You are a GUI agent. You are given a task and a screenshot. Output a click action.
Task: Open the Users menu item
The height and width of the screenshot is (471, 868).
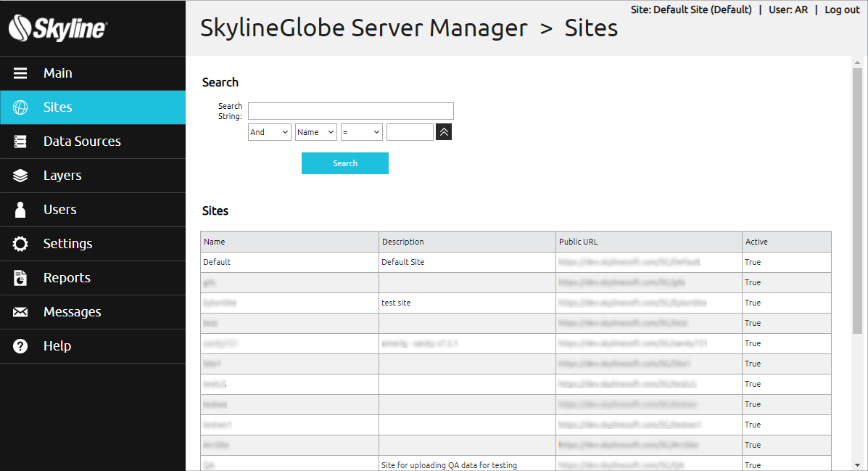click(x=93, y=210)
